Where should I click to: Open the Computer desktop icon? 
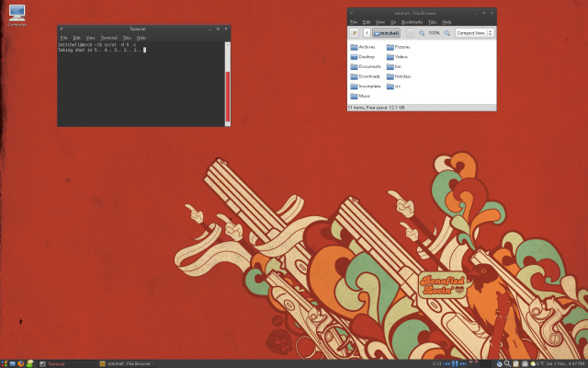(17, 16)
